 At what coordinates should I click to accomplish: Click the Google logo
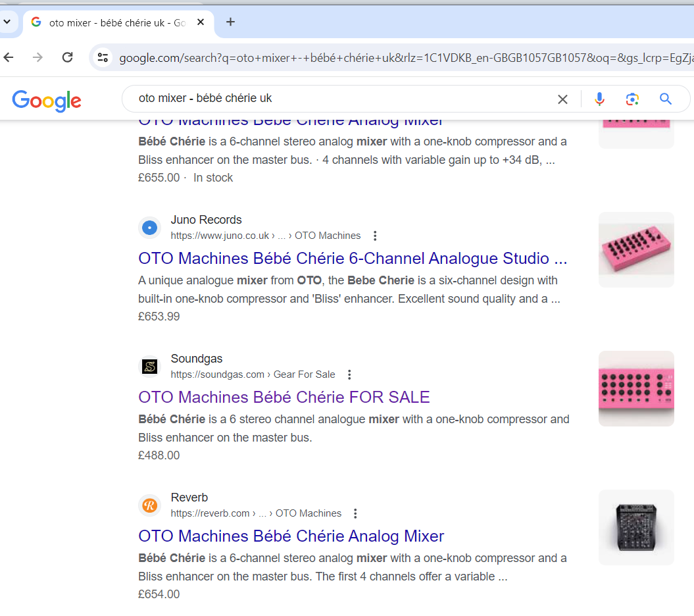pyautogui.click(x=47, y=100)
